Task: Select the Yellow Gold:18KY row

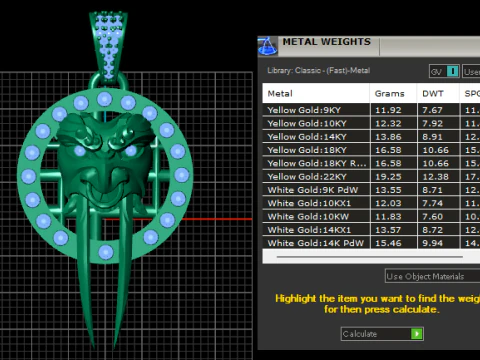Action: (371, 150)
